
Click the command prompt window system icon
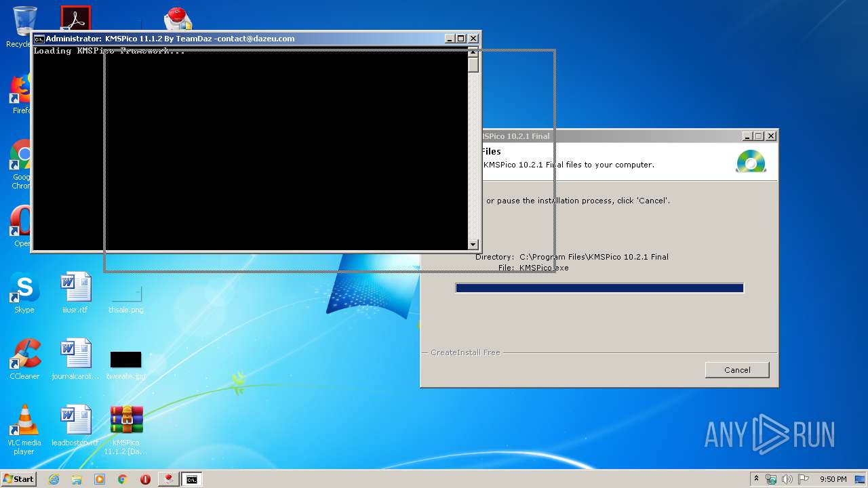point(39,39)
